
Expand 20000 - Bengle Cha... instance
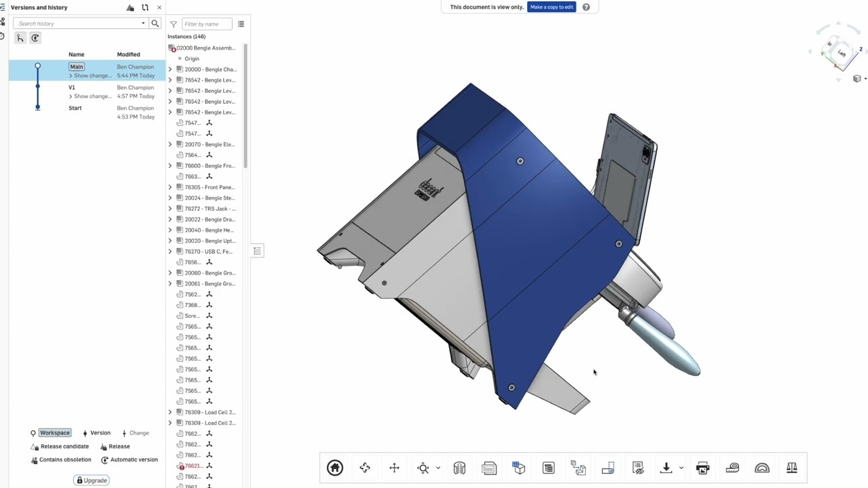170,69
